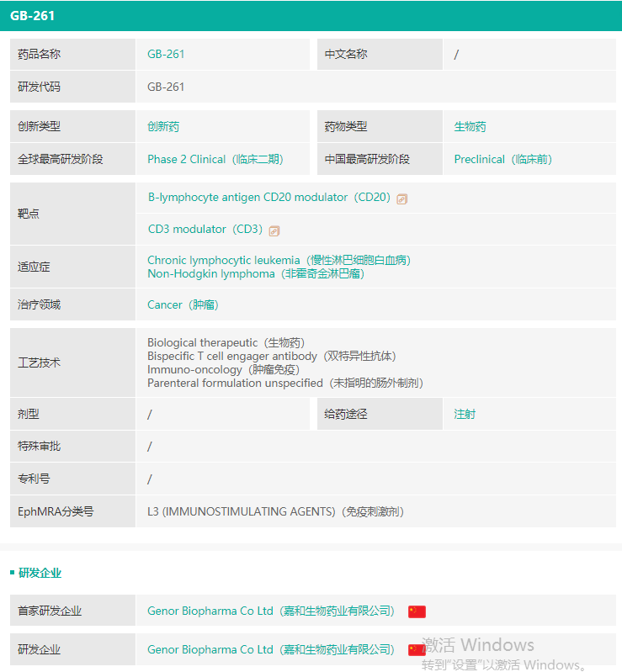Open the external link icon next to CD20

pyautogui.click(x=402, y=198)
